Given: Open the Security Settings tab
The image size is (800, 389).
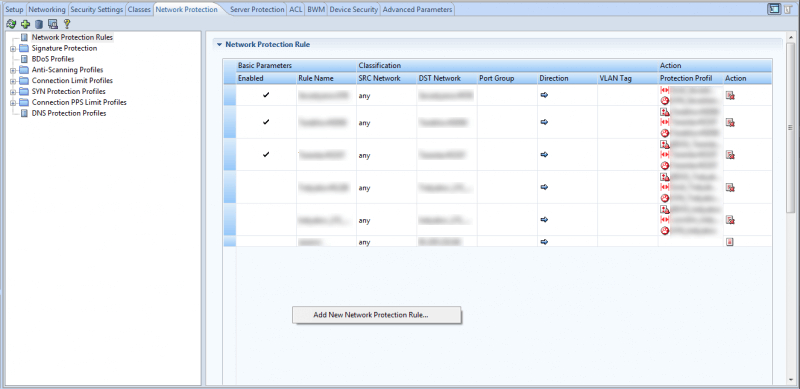Looking at the screenshot, I should pos(96,10).
